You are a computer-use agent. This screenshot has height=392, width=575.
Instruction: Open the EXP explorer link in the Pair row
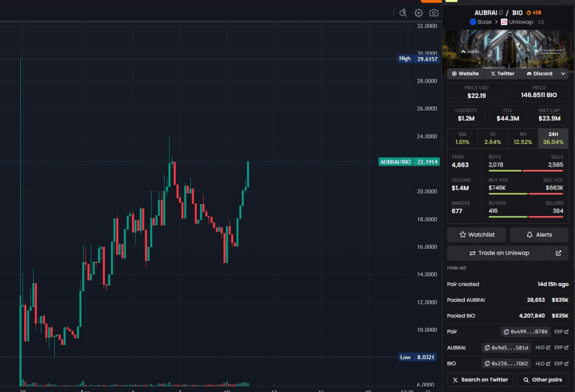(x=561, y=331)
